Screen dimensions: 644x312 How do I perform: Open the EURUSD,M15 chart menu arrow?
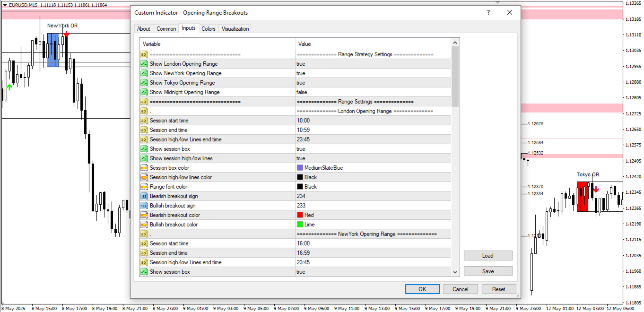(x=5, y=5)
